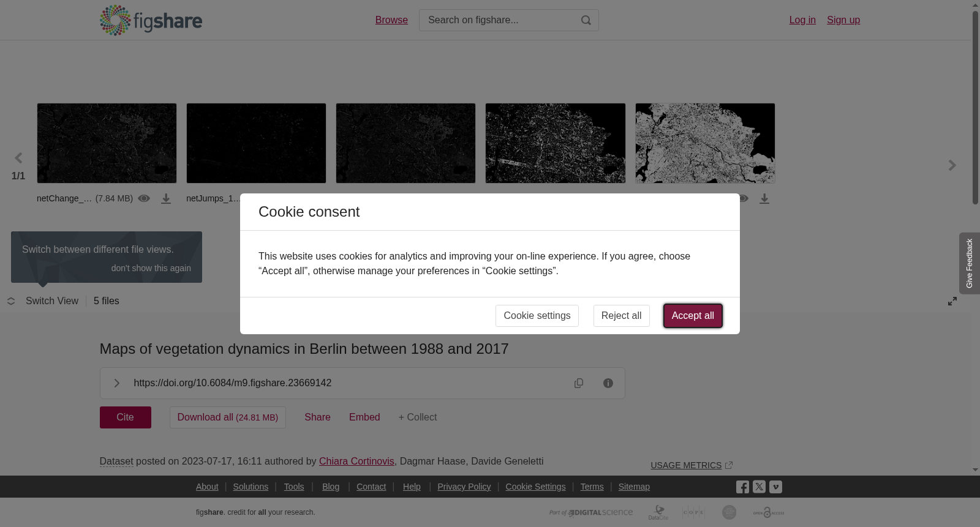Viewport: 980px width, 527px height.
Task: Open external link icon beside Usage Metrics
Action: click(x=729, y=466)
